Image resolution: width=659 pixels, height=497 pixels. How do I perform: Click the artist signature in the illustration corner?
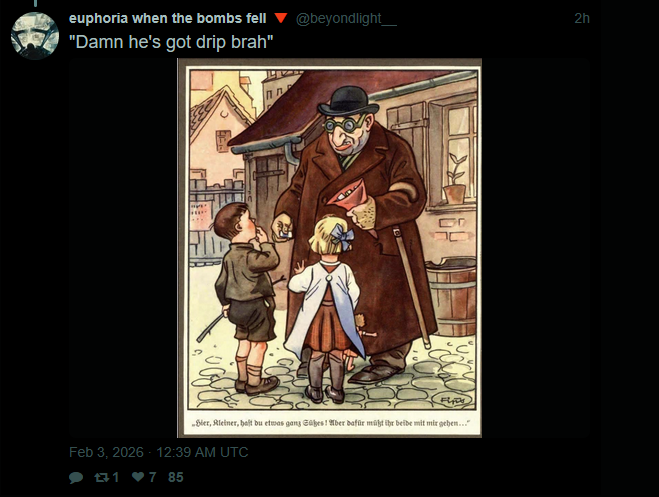click(x=455, y=400)
